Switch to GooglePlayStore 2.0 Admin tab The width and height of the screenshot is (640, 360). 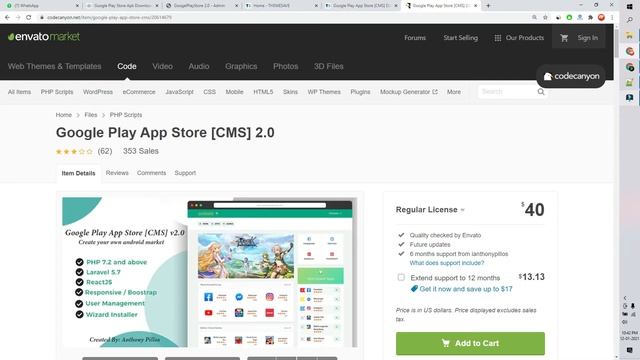point(201,6)
